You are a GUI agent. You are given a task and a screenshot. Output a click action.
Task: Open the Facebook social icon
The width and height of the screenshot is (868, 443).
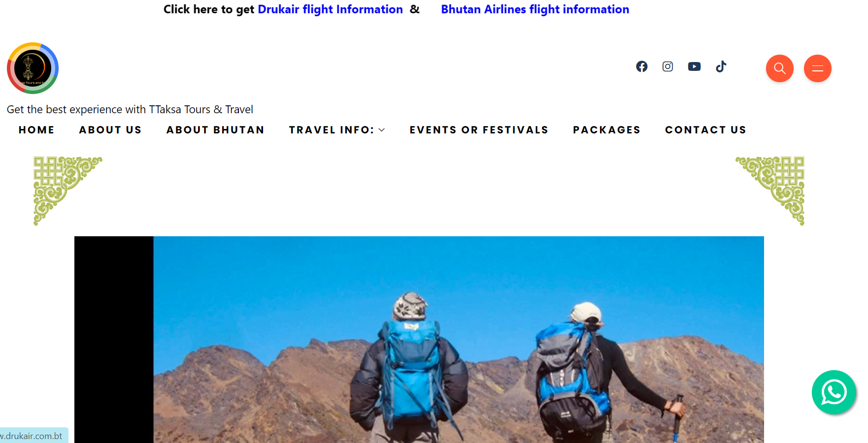pyautogui.click(x=641, y=66)
